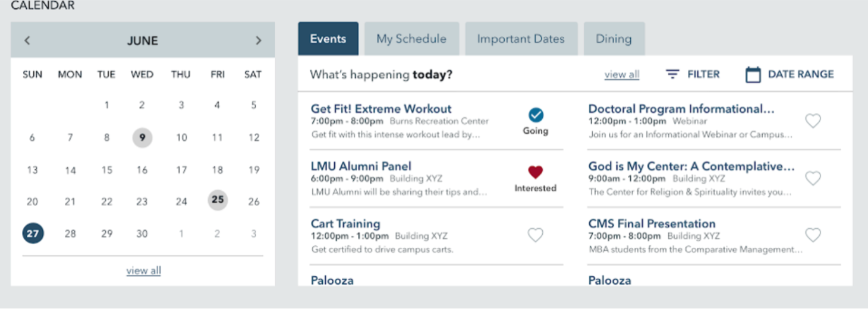Image resolution: width=868 pixels, height=309 pixels.
Task: Favorite the God is My Center heart
Action: (813, 178)
